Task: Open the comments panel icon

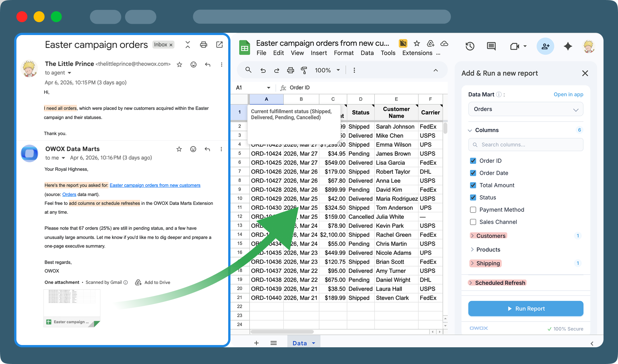Action: tap(491, 46)
